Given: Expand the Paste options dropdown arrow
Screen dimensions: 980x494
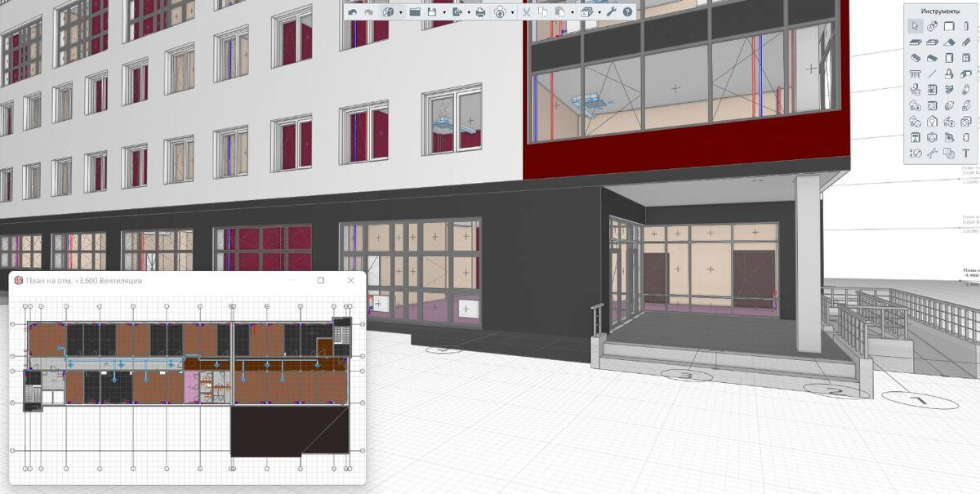Looking at the screenshot, I should 572,12.
